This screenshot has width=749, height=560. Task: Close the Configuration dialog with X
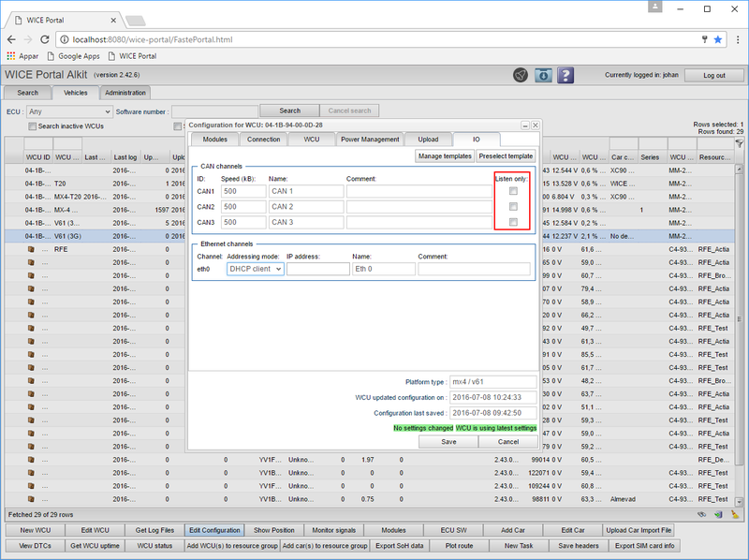click(x=536, y=125)
